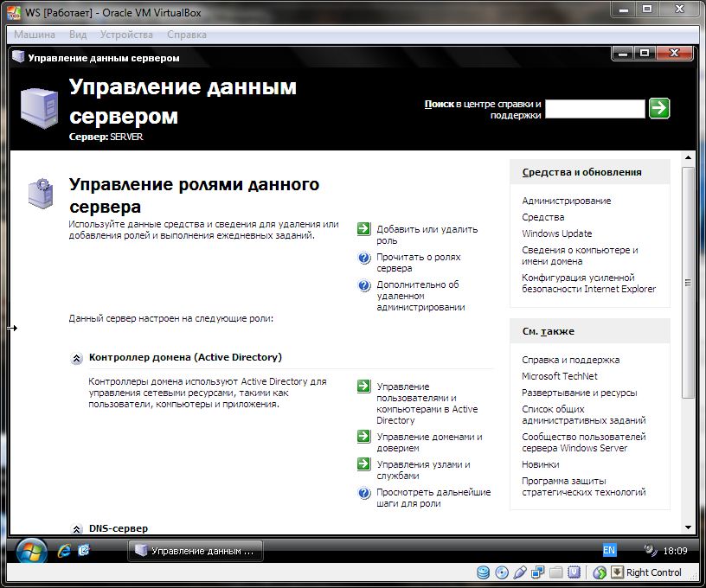
Task: Open the Новинки link
Action: tap(540, 464)
